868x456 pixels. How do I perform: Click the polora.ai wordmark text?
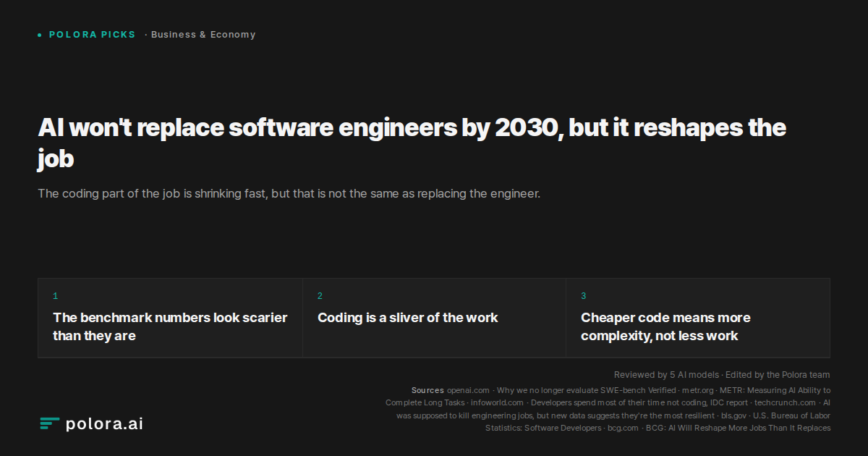104,424
